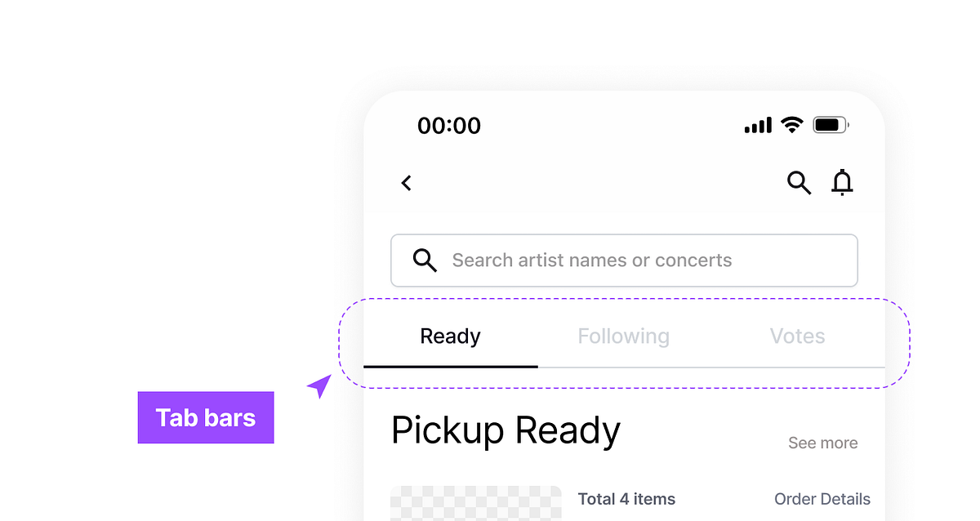Image resolution: width=980 pixels, height=521 pixels.
Task: Select the checkered item thumbnail placeholder
Action: tap(476, 504)
